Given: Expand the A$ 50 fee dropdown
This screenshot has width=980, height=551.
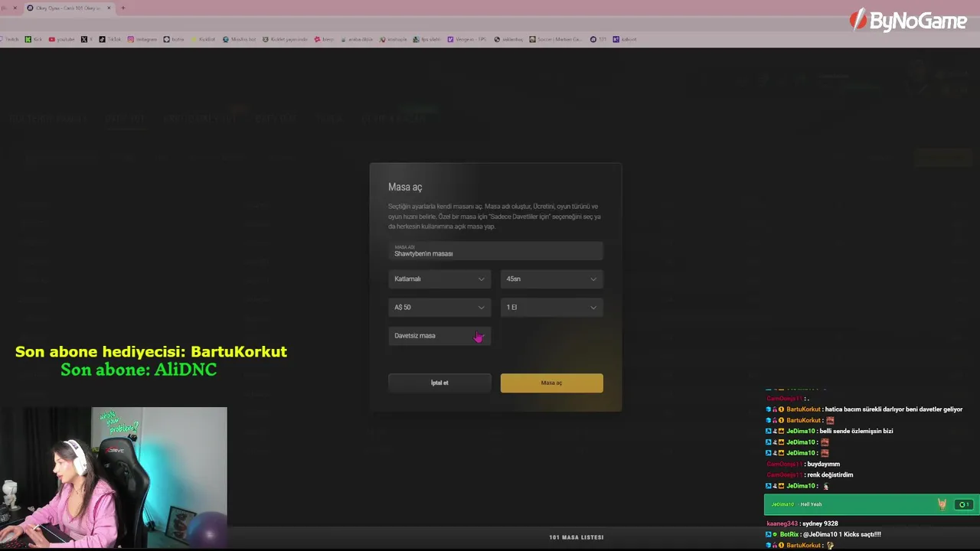Looking at the screenshot, I should 439,308.
